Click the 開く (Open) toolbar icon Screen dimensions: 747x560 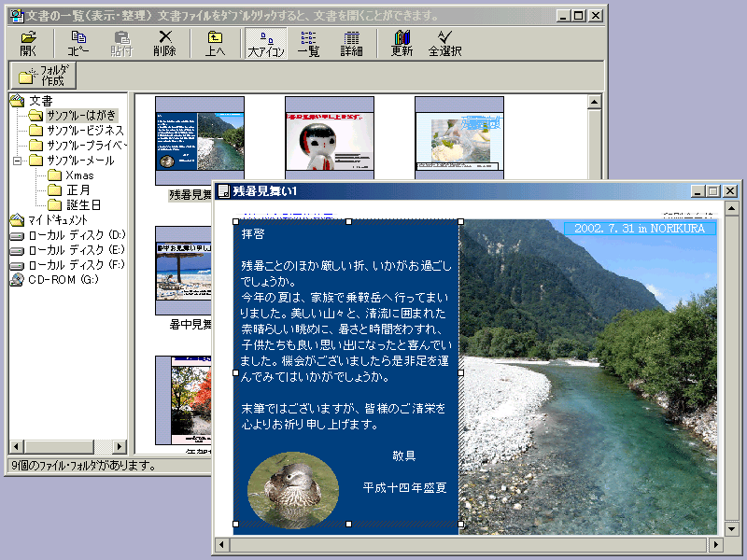click(28, 43)
